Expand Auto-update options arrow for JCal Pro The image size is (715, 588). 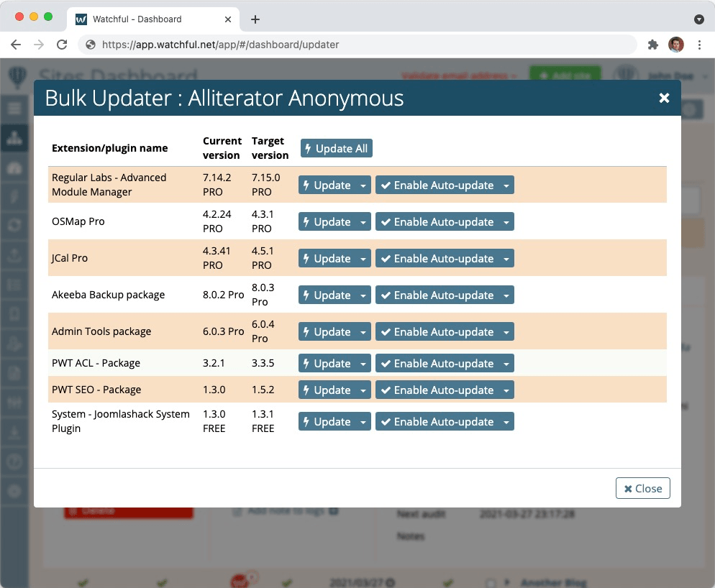tap(506, 258)
